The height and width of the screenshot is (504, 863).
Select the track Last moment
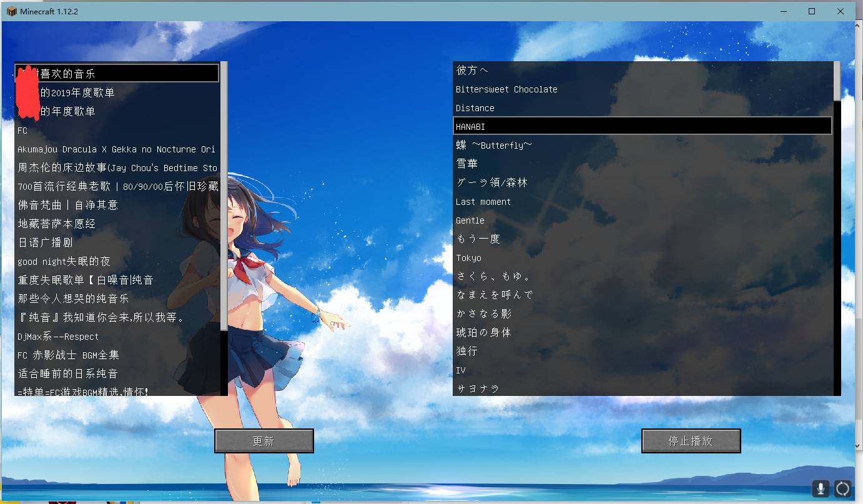(x=484, y=201)
